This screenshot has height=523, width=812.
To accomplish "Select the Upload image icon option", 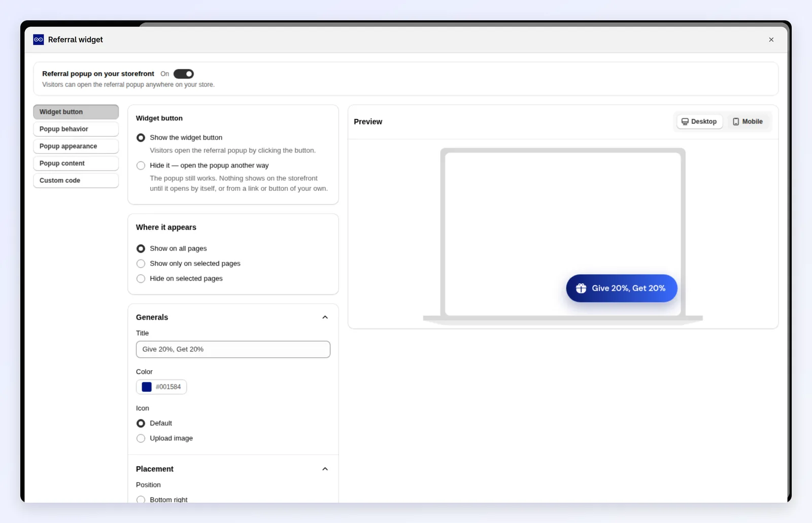I will pos(141,438).
